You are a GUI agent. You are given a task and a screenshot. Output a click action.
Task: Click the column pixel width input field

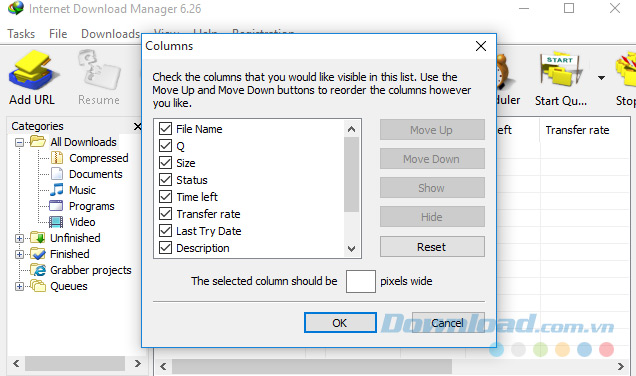point(361,281)
